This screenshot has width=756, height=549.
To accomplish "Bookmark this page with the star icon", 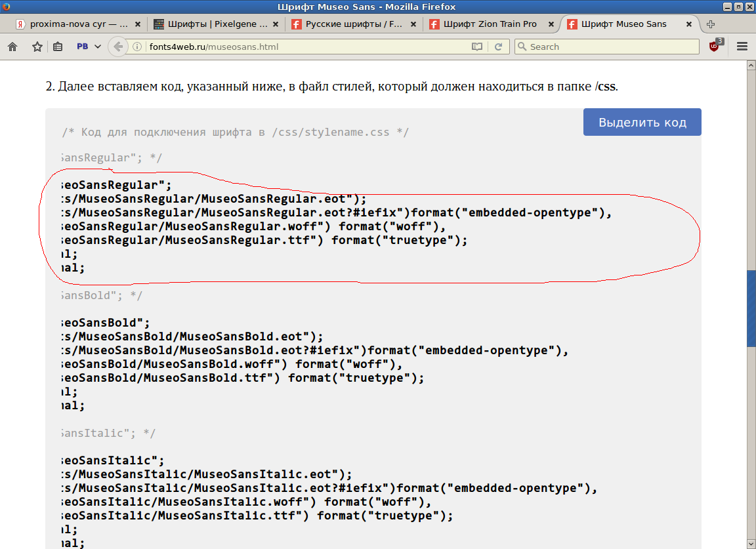I will 37,47.
